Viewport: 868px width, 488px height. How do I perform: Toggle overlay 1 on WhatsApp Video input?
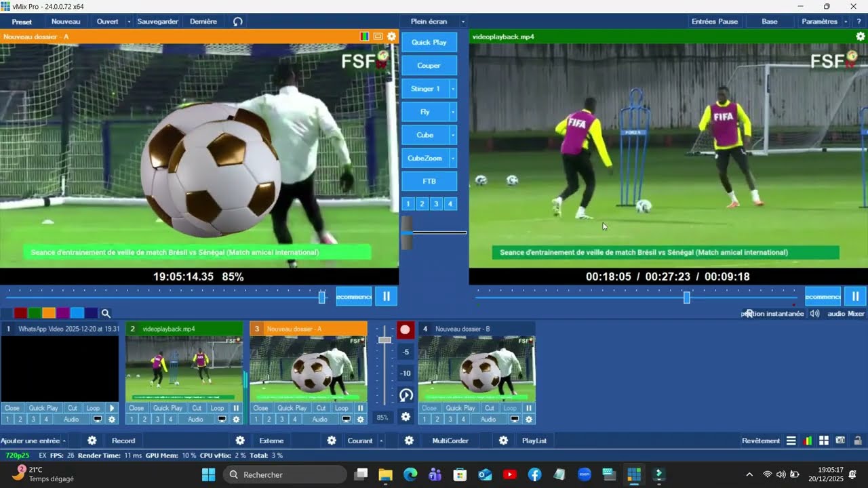pyautogui.click(x=7, y=420)
